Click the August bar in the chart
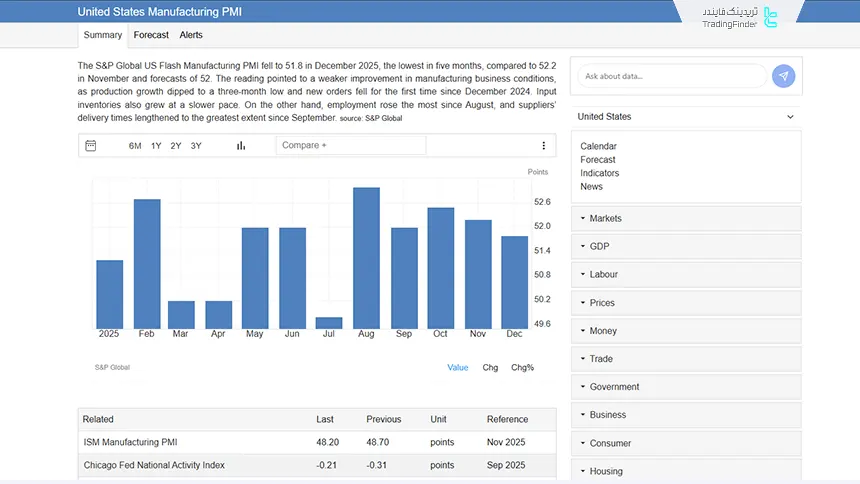Viewport: 860px width, 484px height. pyautogui.click(x=366, y=257)
